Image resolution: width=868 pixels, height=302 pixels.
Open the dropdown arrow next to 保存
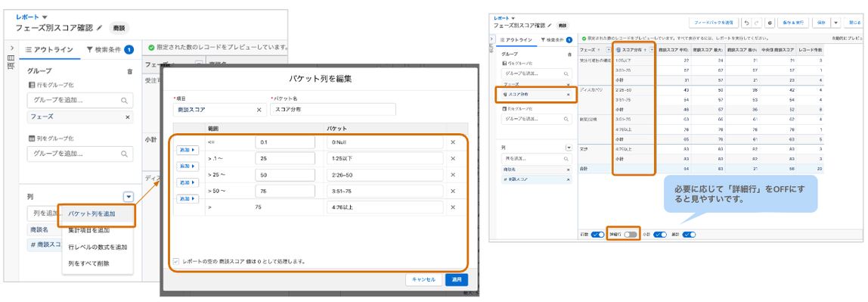click(835, 23)
